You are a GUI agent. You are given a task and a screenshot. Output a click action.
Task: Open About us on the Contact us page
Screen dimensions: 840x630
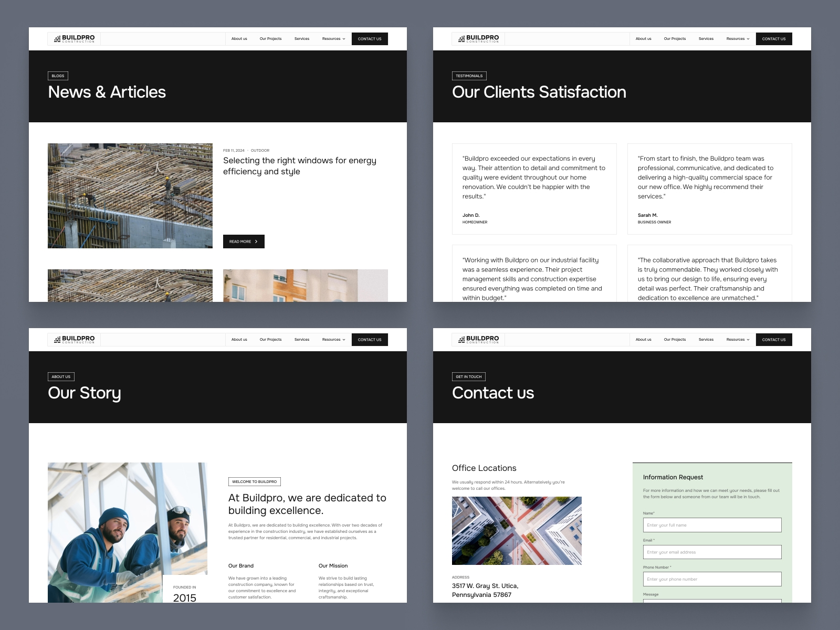point(644,340)
